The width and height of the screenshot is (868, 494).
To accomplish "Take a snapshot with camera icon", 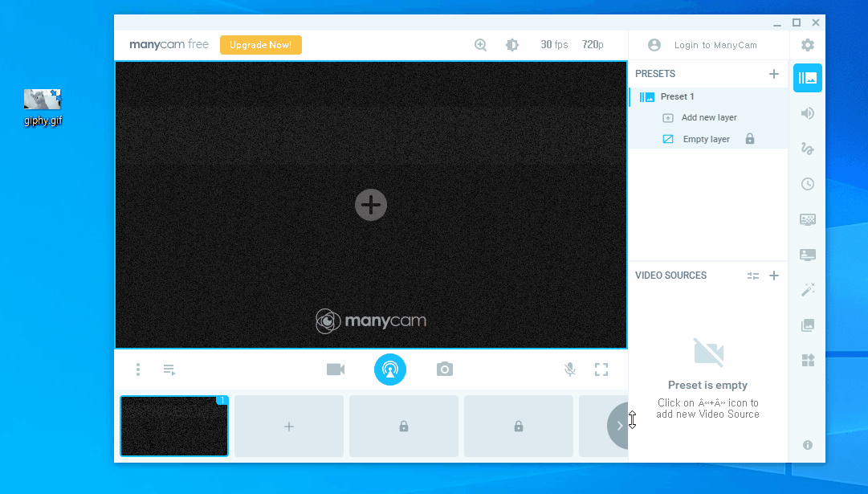I will (445, 369).
